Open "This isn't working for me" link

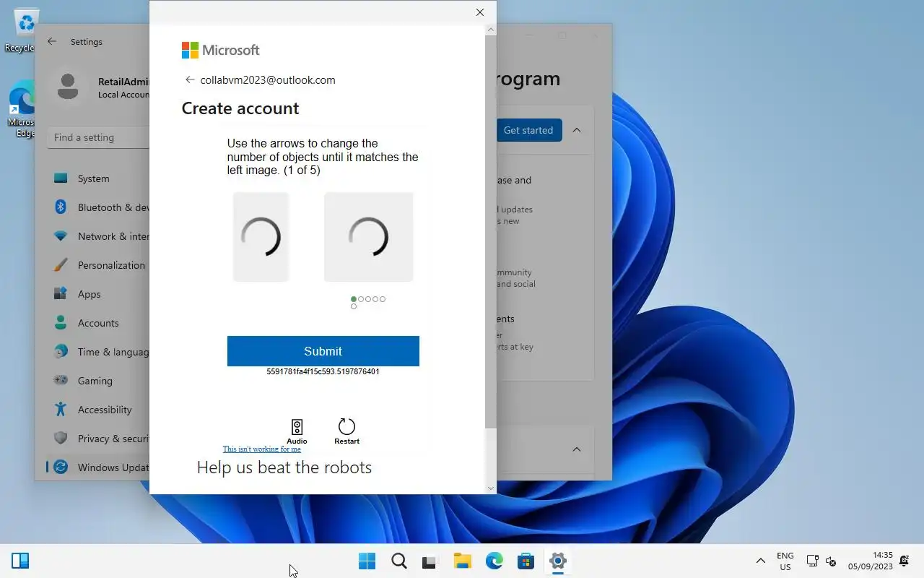pos(262,449)
